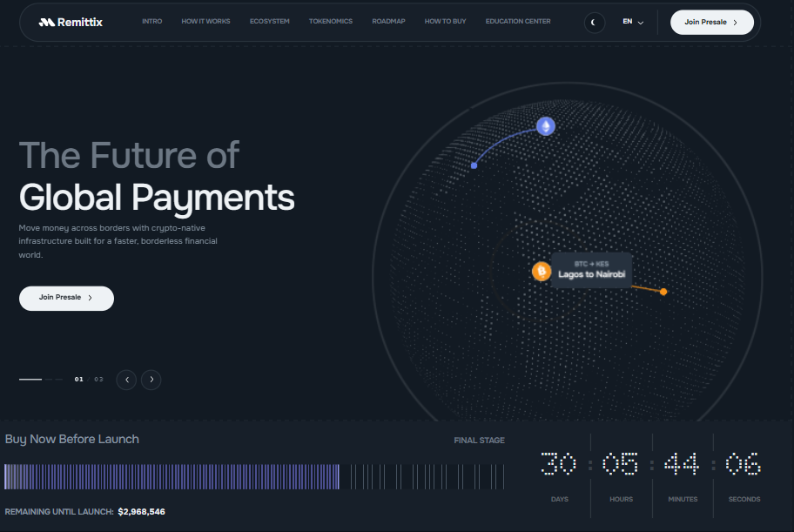
Task: Open the ECOSYSTEM nav link
Action: (269, 21)
